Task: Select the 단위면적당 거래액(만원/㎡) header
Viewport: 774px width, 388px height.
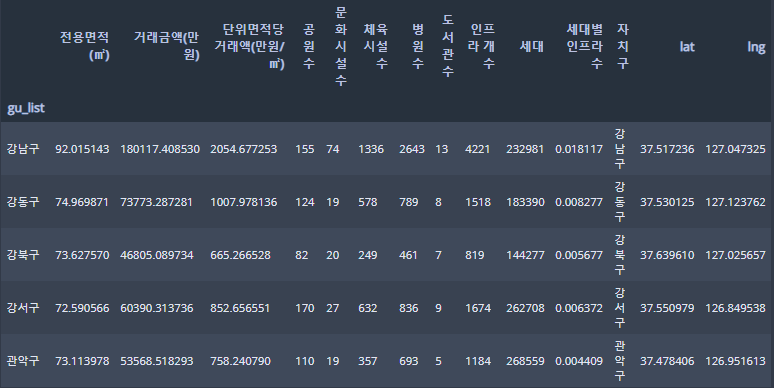Action: 249,46
